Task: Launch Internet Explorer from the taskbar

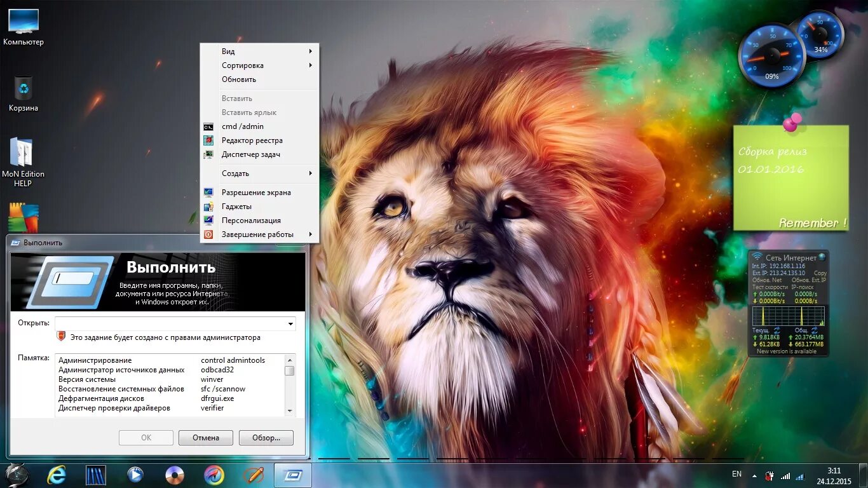Action: coord(57,475)
